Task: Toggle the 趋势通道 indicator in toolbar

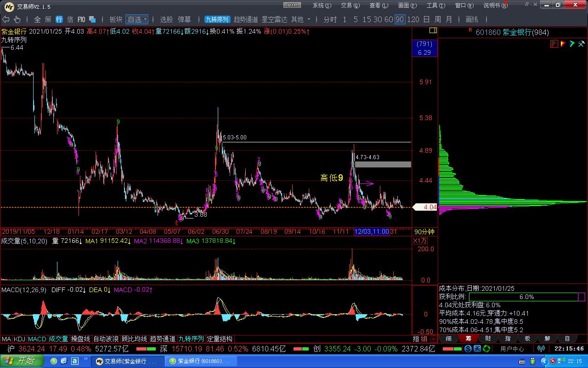Action: 246,19
